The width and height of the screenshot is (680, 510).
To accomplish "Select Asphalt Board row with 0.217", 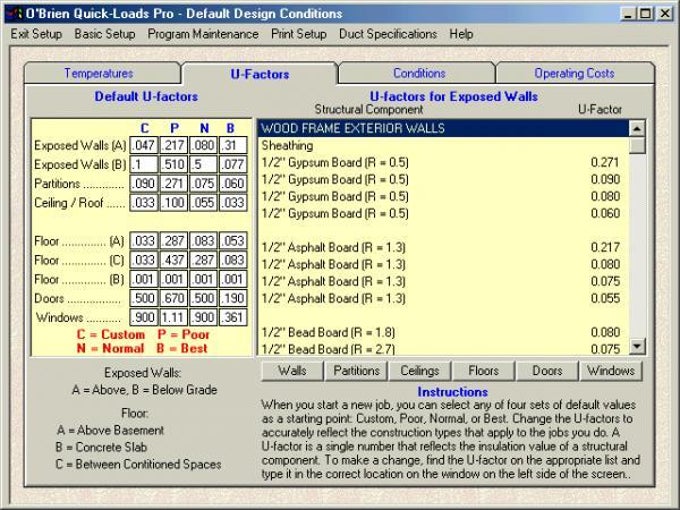I will (x=443, y=247).
